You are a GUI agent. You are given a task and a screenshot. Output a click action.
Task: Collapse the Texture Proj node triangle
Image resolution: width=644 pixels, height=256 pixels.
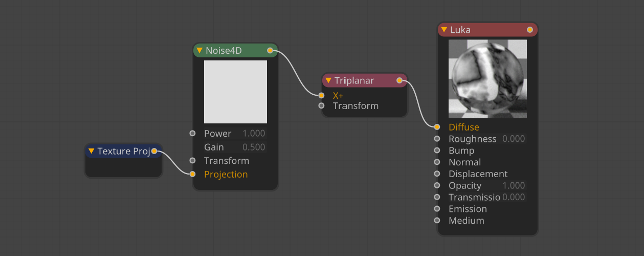(91, 151)
